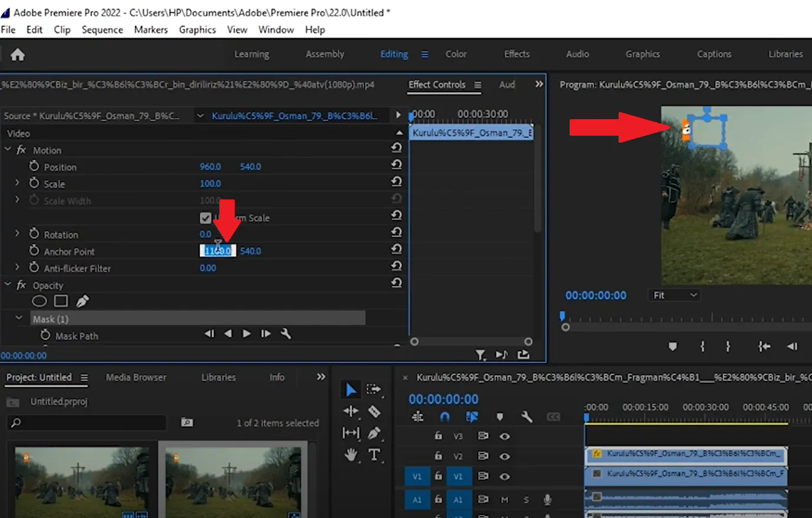Open the Sequence menu

[102, 29]
